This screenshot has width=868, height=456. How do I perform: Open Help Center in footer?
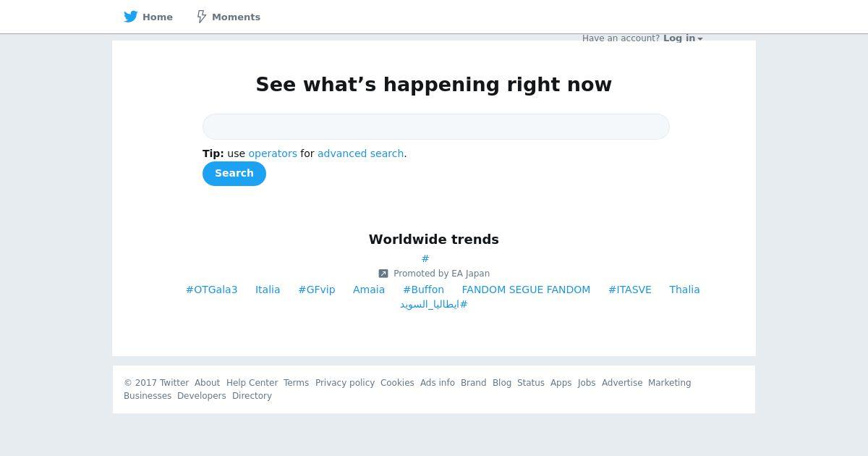pyautogui.click(x=252, y=383)
